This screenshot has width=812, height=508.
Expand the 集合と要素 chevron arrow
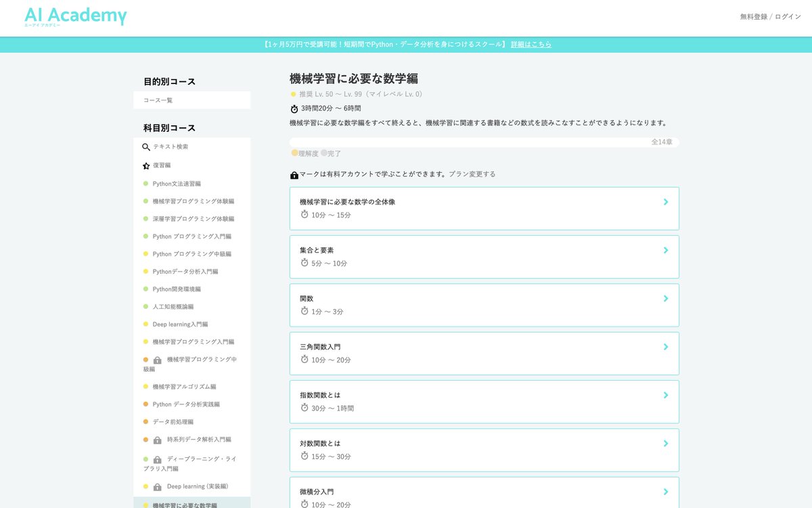666,250
